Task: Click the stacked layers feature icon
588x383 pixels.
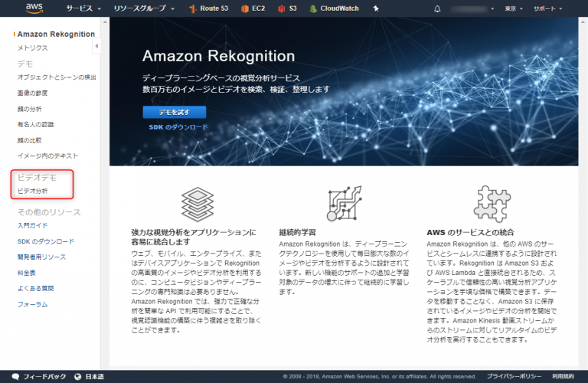Action: (198, 205)
